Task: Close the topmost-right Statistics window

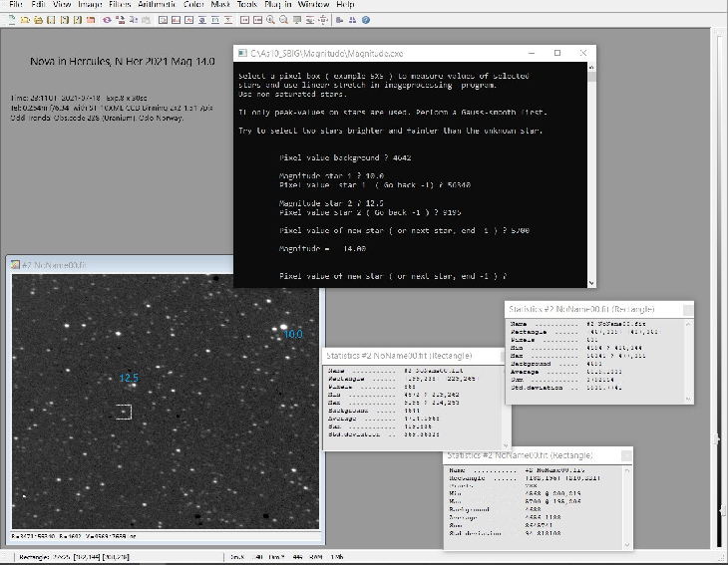Action: point(686,310)
